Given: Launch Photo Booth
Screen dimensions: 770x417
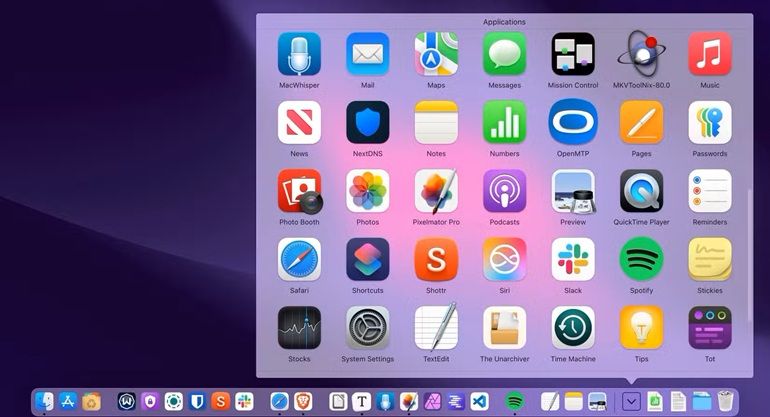Looking at the screenshot, I should (x=299, y=191).
